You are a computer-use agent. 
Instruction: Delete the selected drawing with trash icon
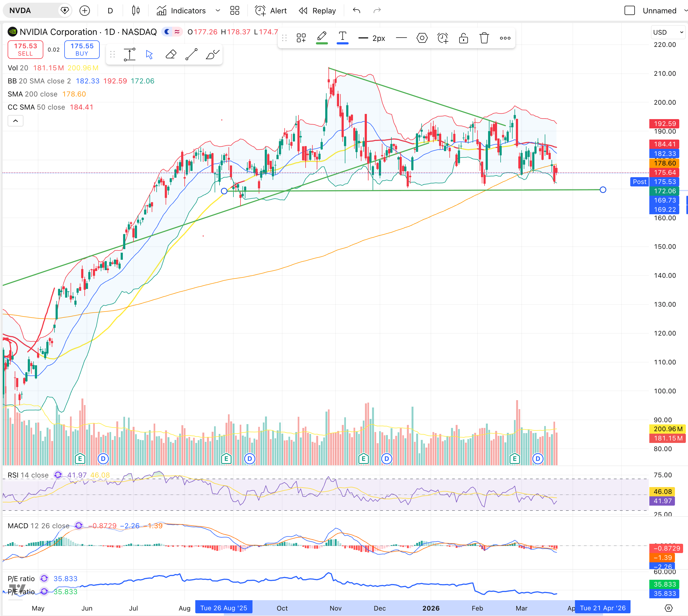click(x=484, y=38)
